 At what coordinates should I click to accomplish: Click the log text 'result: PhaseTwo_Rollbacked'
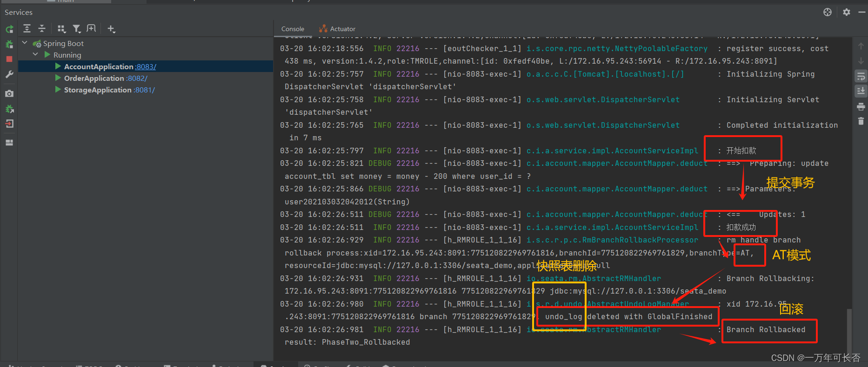tap(347, 342)
